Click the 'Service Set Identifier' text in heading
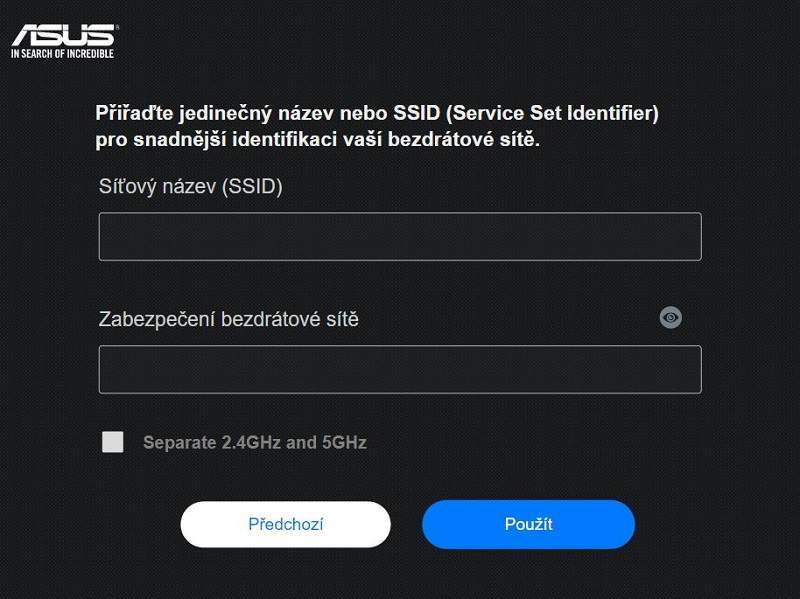800x599 pixels. click(555, 114)
